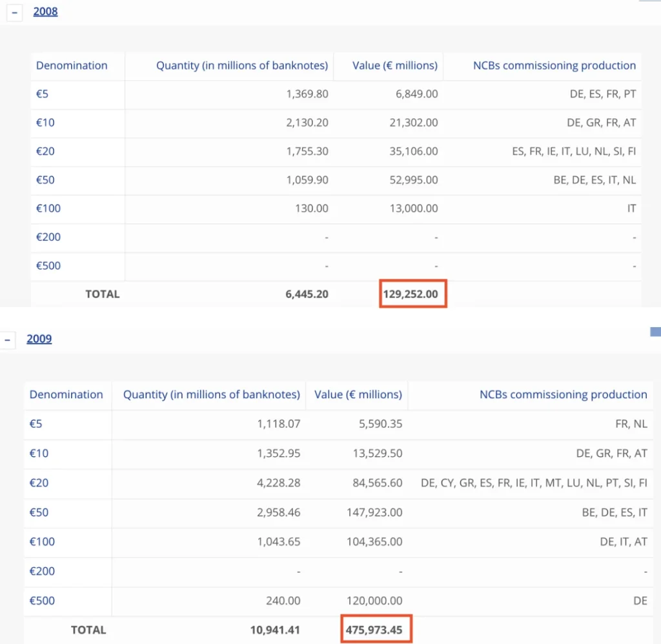This screenshot has height=644, width=661.
Task: Select 2009 €5 value 5,590.35
Action: [381, 423]
